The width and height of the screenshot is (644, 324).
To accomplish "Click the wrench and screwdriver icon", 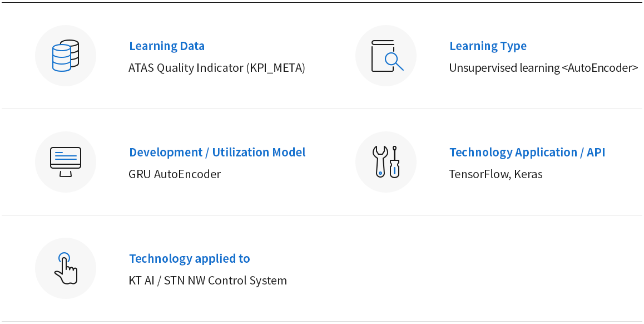I will [386, 162].
